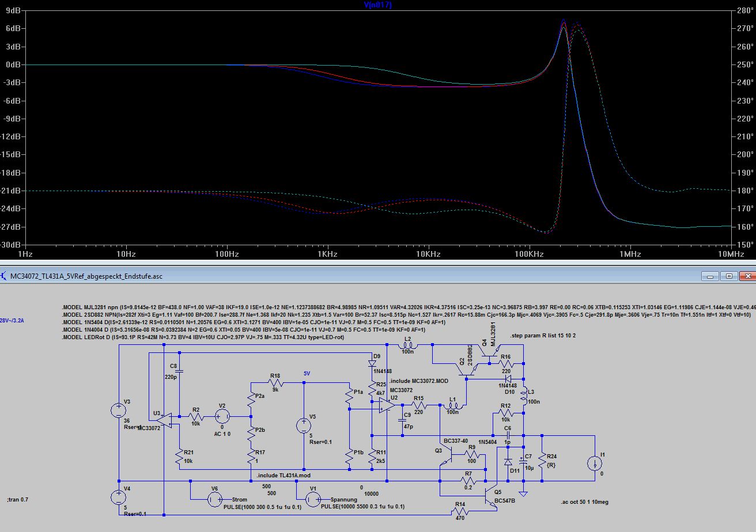The image size is (756, 532).
Task: Select the R7 resistor symbol
Action: click(x=468, y=480)
